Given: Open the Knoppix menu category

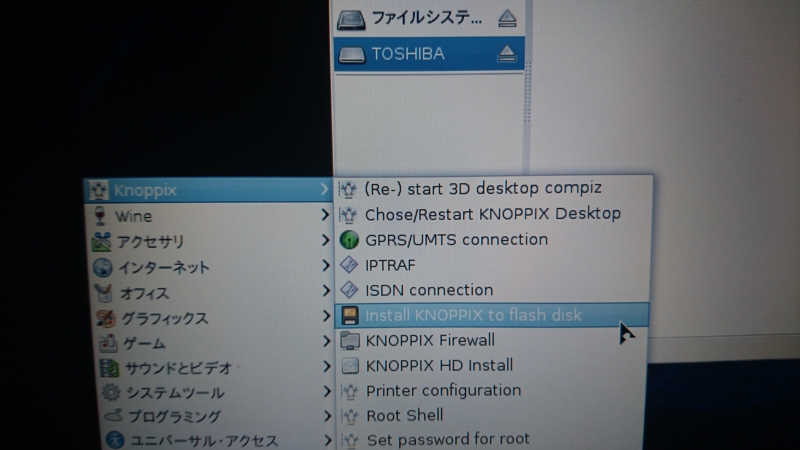Looking at the screenshot, I should (208, 190).
